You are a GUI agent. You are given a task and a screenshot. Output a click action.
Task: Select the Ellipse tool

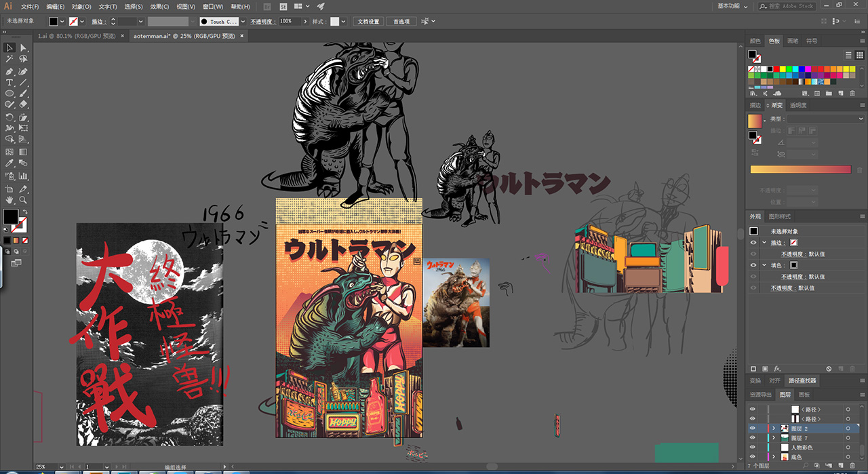(9, 94)
